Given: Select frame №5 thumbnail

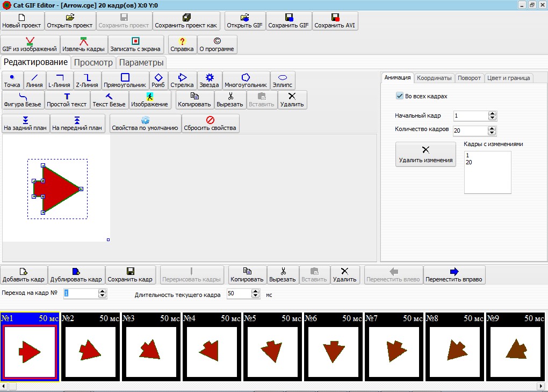Looking at the screenshot, I should point(272,346).
